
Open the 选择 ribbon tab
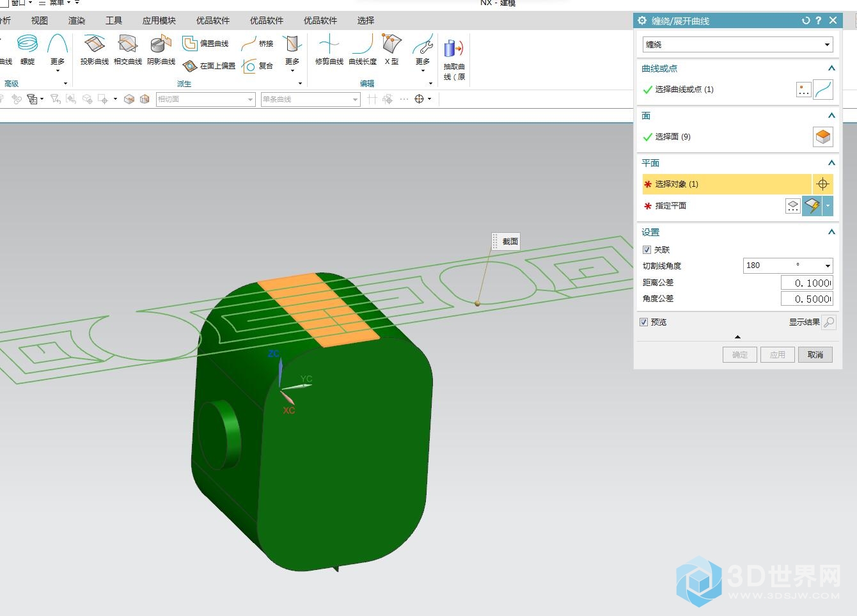click(366, 20)
